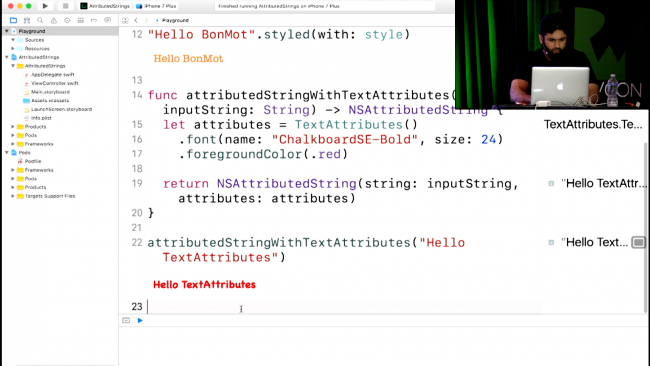Image resolution: width=650 pixels, height=366 pixels.
Task: Click the Playground jump bar item
Action: pos(172,20)
